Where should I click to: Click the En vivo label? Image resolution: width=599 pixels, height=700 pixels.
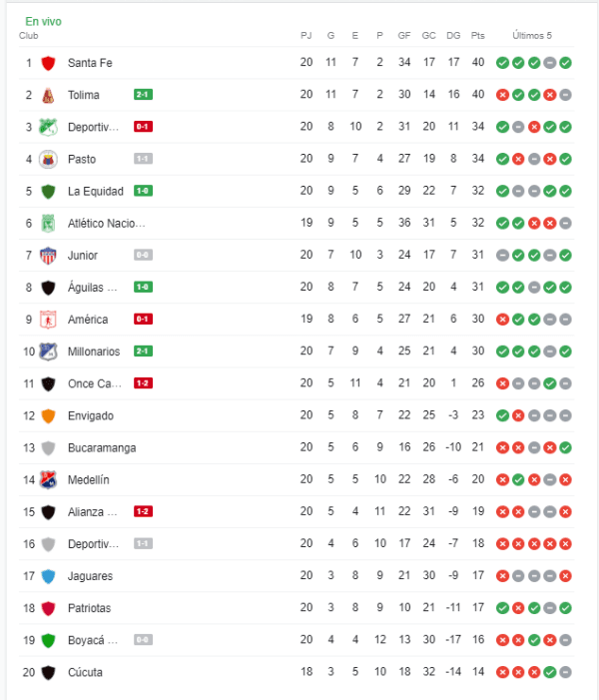point(41,21)
